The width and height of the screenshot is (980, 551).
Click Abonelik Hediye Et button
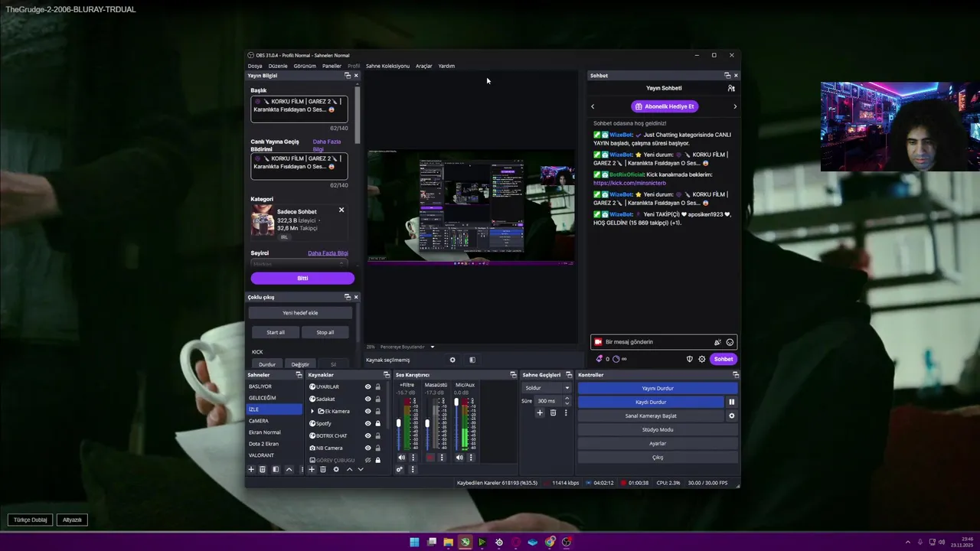click(665, 106)
